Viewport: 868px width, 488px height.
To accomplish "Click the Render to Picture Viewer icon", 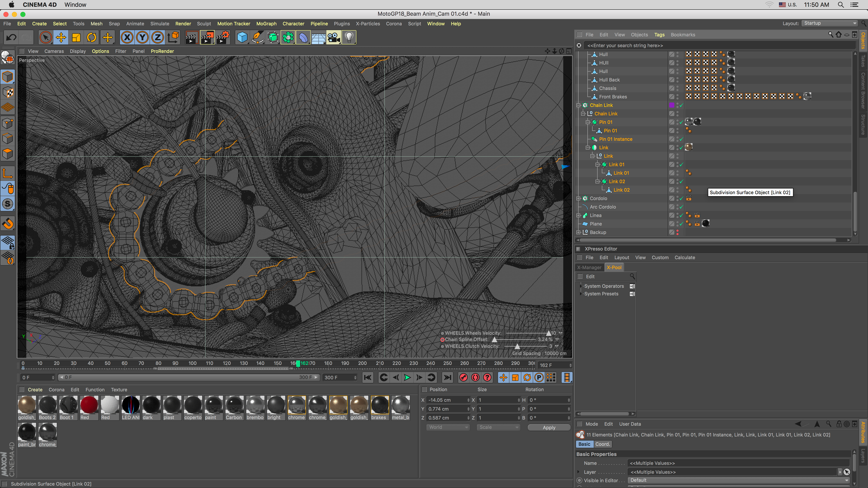I will click(x=207, y=37).
